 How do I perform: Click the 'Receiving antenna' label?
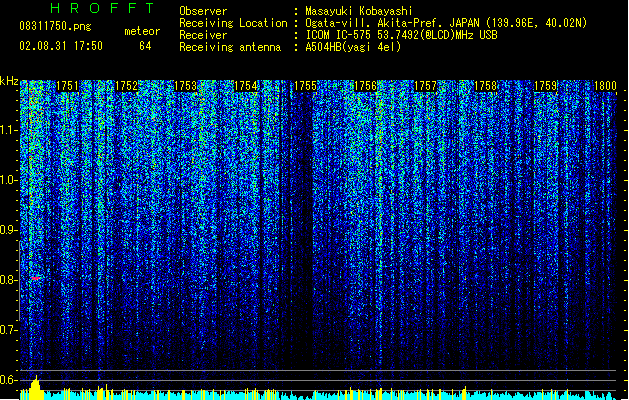(x=230, y=47)
